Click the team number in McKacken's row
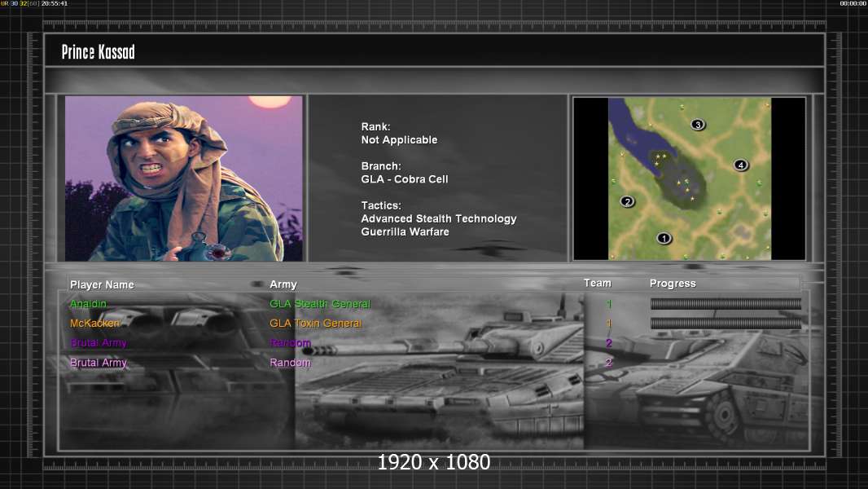This screenshot has height=489, width=868. coord(609,323)
